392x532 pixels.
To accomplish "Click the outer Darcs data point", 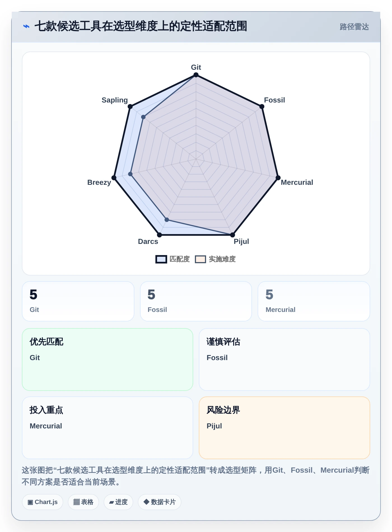I will tap(159, 235).
